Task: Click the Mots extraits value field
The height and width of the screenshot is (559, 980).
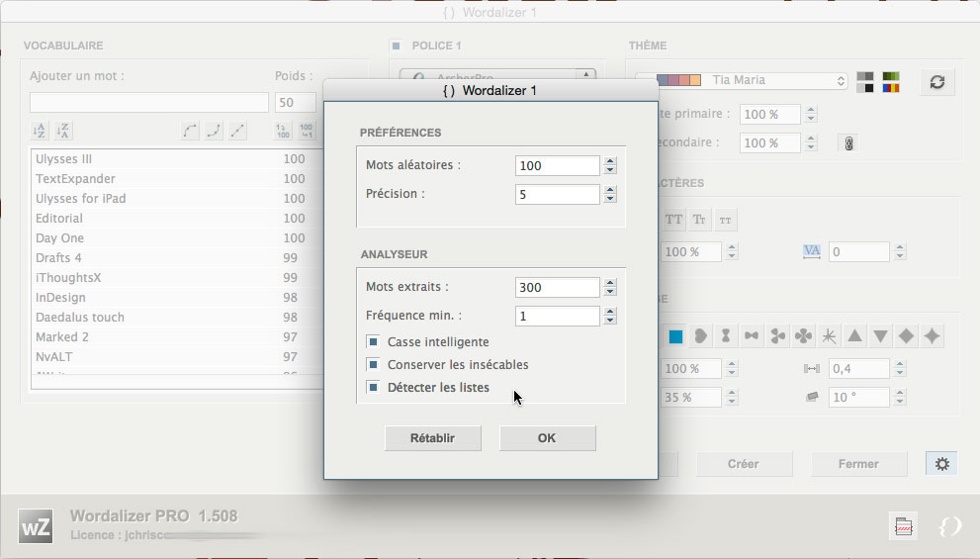Action: pyautogui.click(x=558, y=288)
